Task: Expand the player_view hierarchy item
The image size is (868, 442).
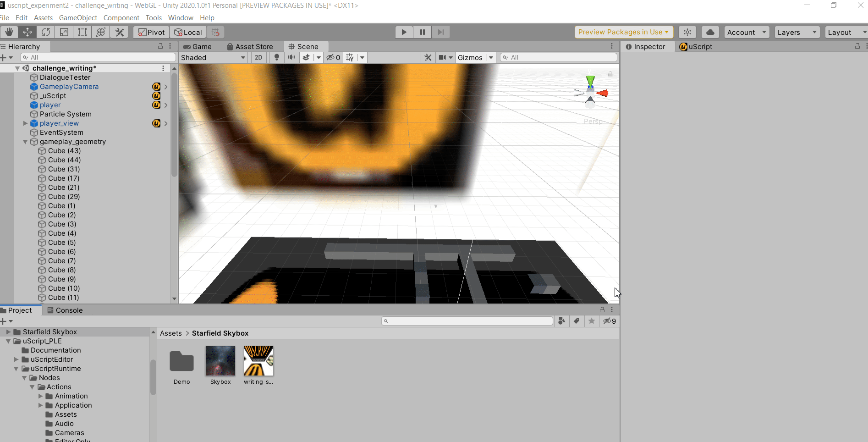Action: click(x=26, y=123)
